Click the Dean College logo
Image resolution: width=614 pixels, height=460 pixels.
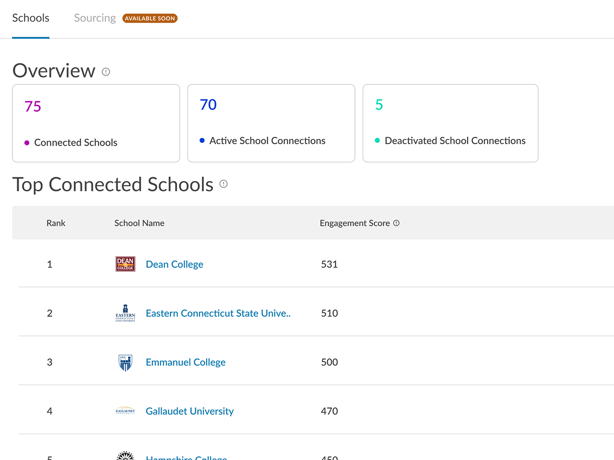point(125,264)
